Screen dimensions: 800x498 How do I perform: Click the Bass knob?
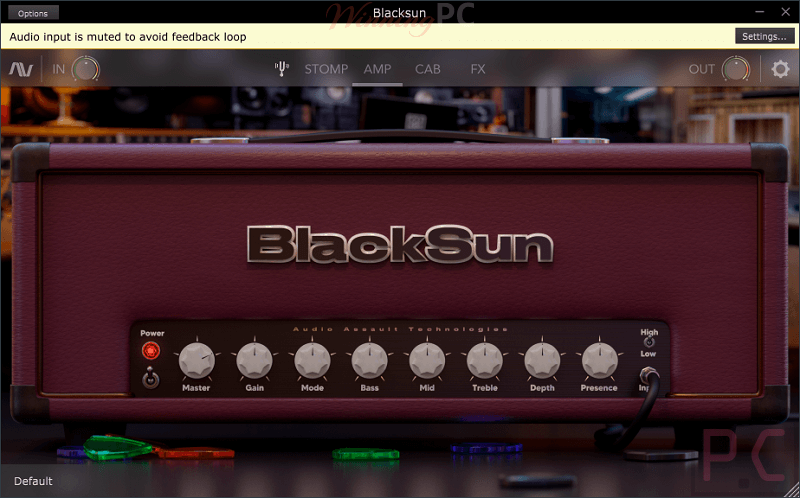coord(369,361)
